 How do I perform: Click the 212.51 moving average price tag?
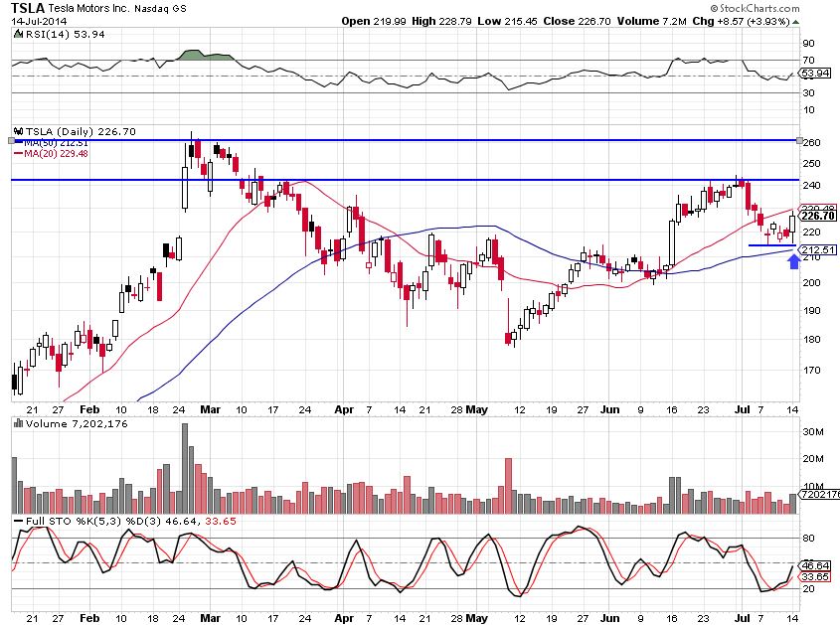[x=817, y=249]
